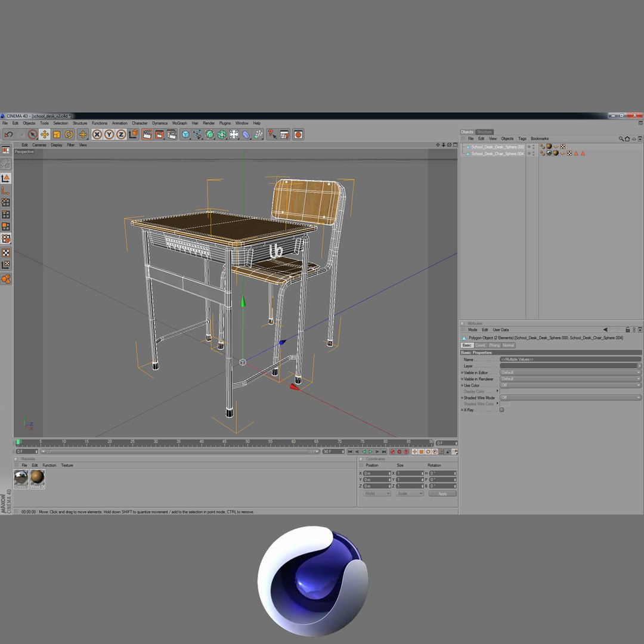
Task: Open the Scale mode dropdown
Action: coord(410,494)
